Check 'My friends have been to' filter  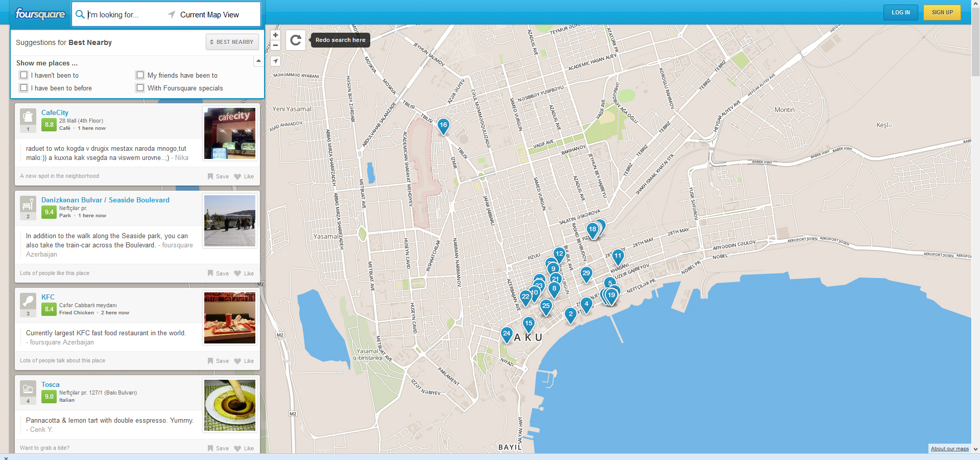(x=140, y=75)
